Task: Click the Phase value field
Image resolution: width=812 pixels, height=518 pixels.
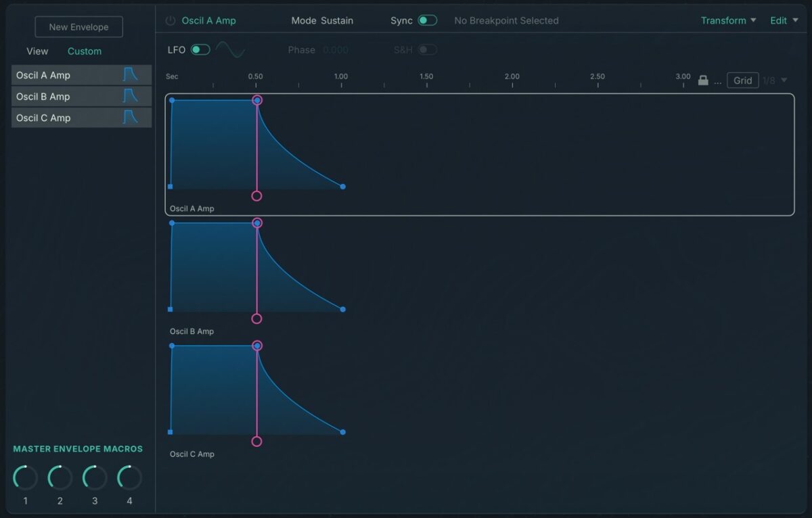Action: [336, 50]
